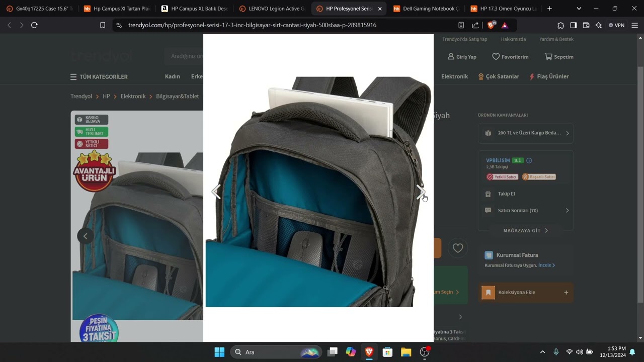Open notifications bell in system tray
This screenshot has height=362, width=644.
tap(632, 352)
